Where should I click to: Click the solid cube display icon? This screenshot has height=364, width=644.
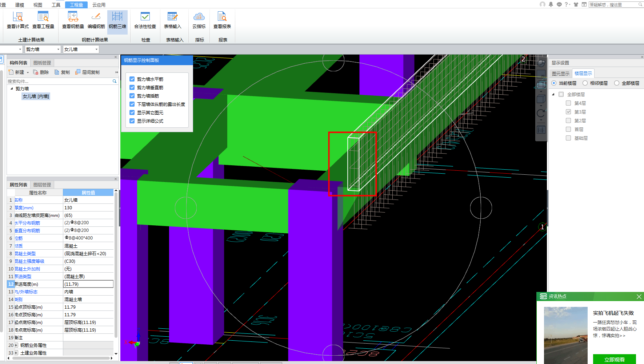541,99
